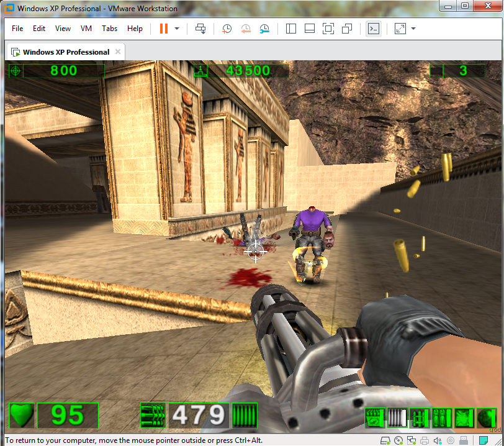This screenshot has width=504, height=446.
Task: Click the green target icon beside 800
Action: coord(16,70)
